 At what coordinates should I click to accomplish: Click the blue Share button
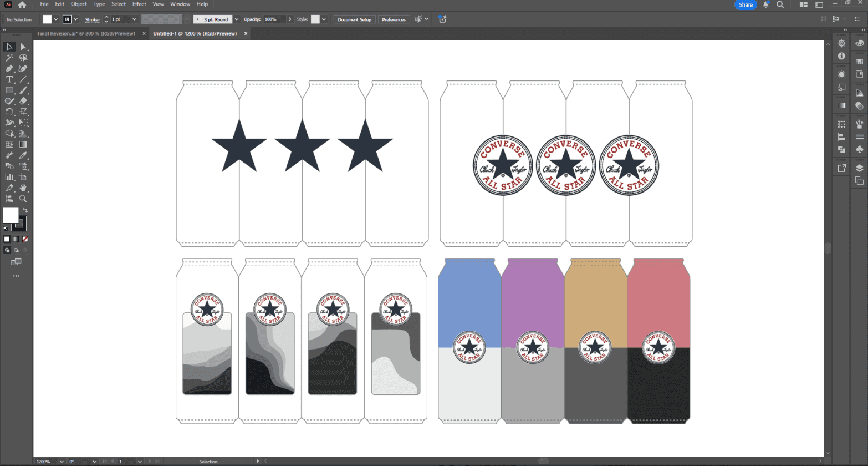[746, 4]
